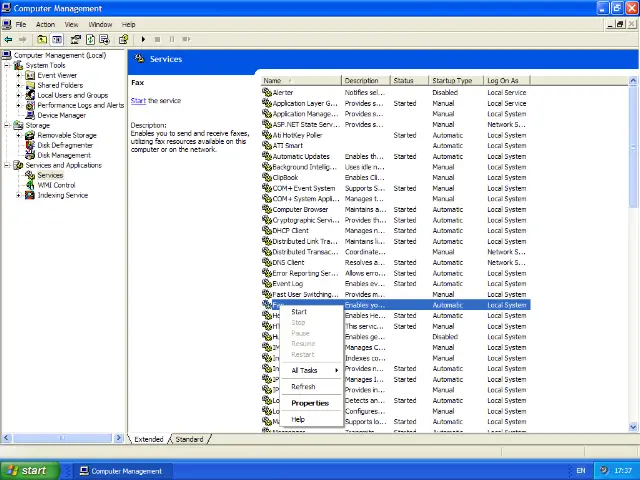This screenshot has width=640, height=480.
Task: Click the Start the service link
Action: click(138, 100)
